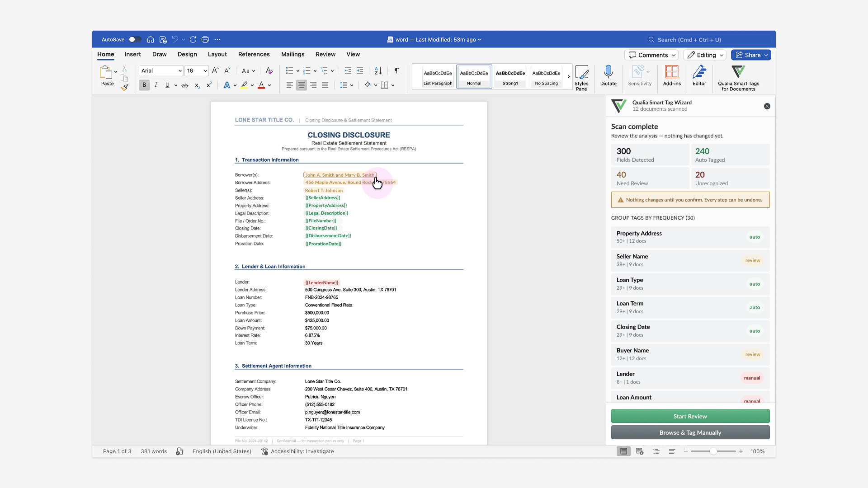Open the Comments dropdown
The height and width of the screenshot is (488, 868).
coord(651,55)
